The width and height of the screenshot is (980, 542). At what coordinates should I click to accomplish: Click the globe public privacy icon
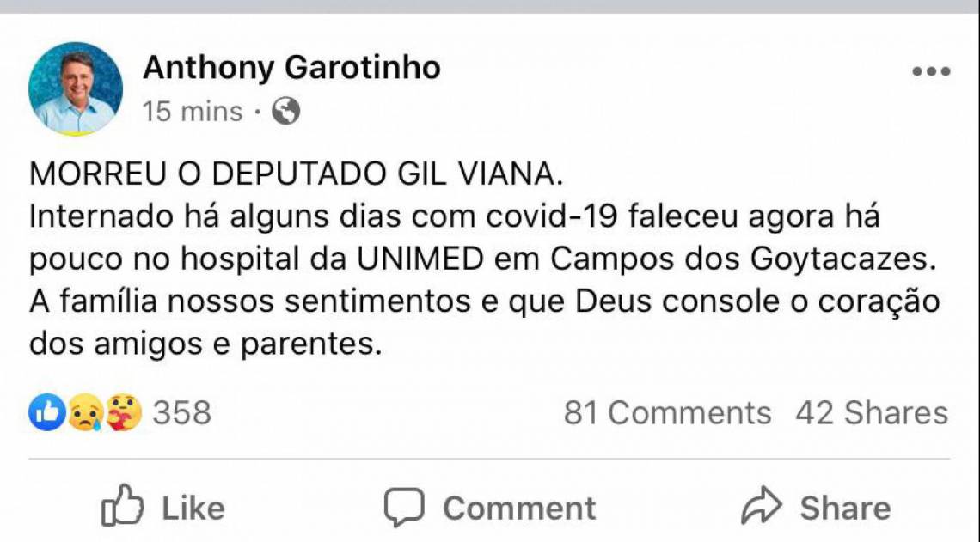(284, 111)
